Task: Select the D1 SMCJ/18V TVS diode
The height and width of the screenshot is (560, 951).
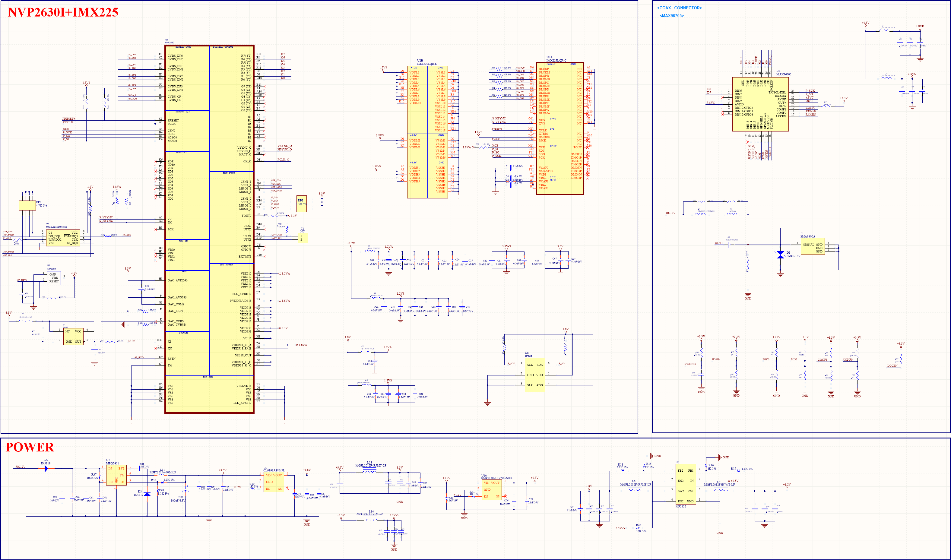Action: click(x=780, y=255)
